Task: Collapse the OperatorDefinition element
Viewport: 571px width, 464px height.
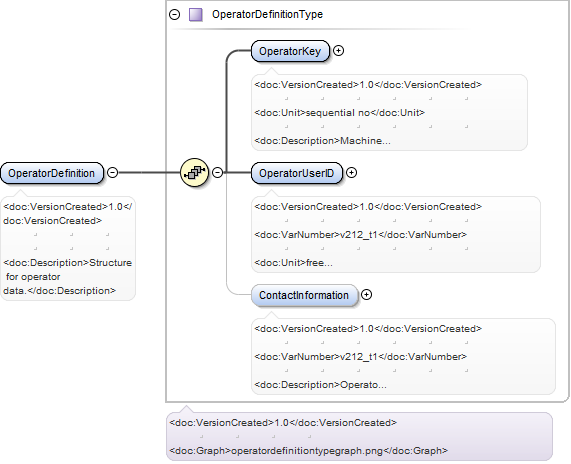Action: pos(113,172)
